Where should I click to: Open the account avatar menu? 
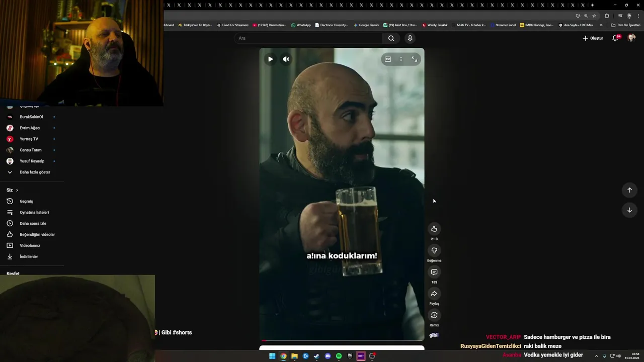(x=631, y=38)
